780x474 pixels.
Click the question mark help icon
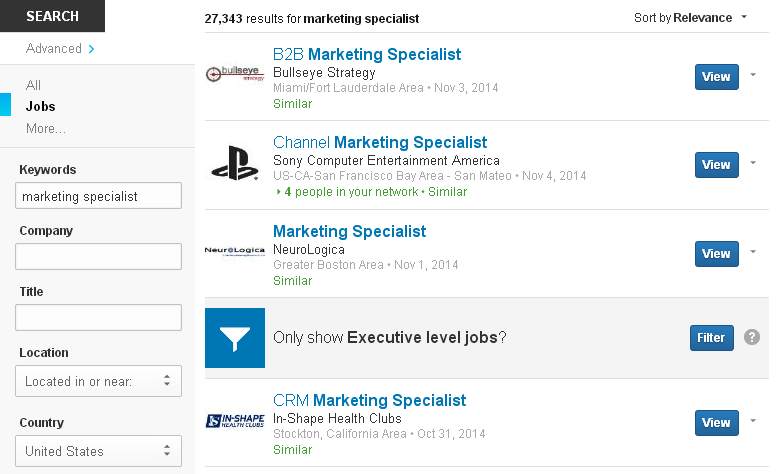click(752, 338)
